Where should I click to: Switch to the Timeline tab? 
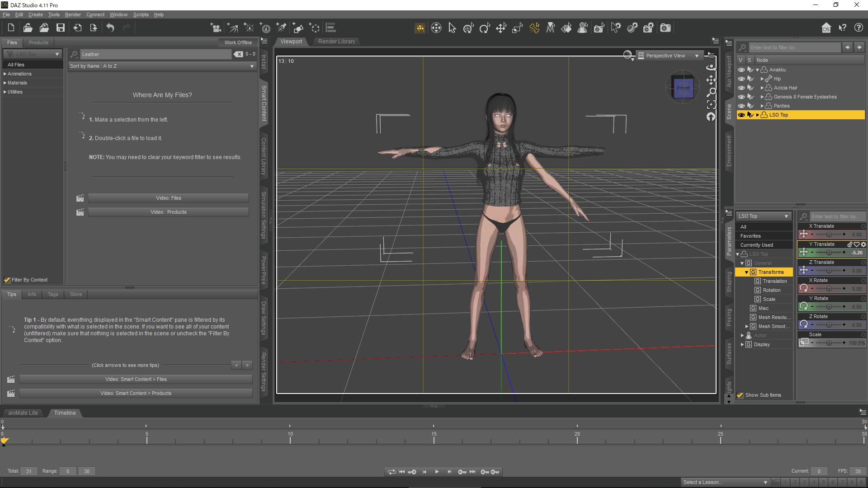click(x=64, y=413)
